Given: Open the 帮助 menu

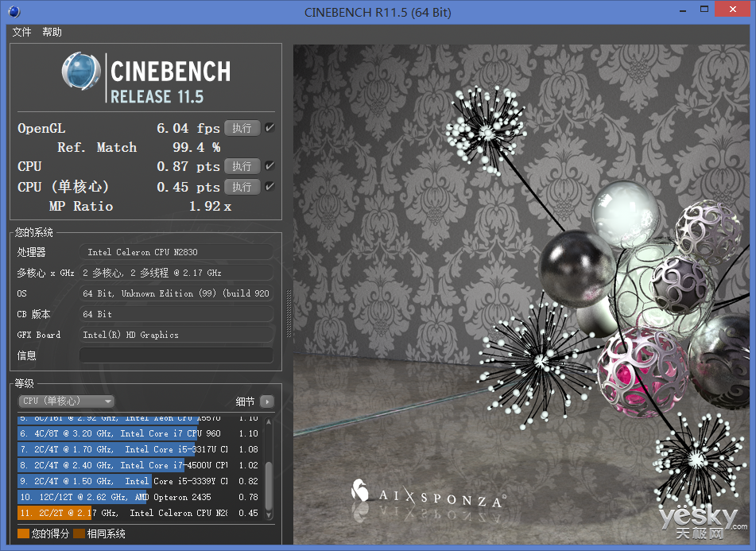Looking at the screenshot, I should pyautogui.click(x=52, y=33).
